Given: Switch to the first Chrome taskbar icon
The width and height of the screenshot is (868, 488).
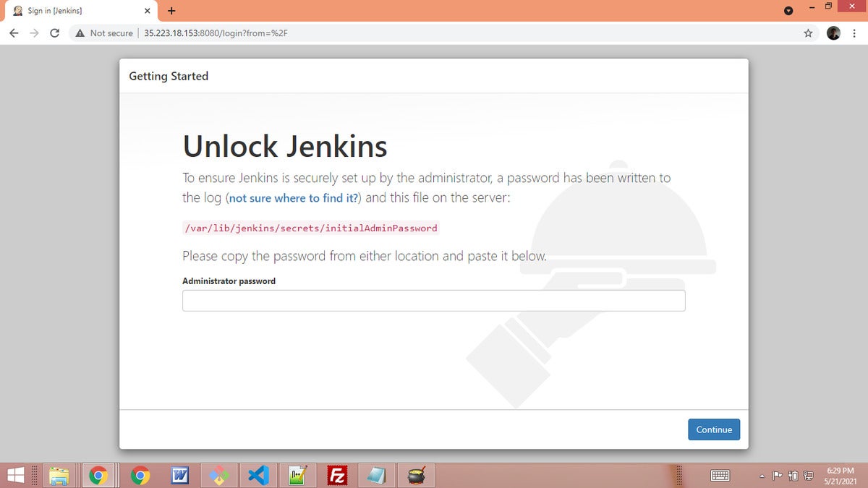Looking at the screenshot, I should click(98, 475).
